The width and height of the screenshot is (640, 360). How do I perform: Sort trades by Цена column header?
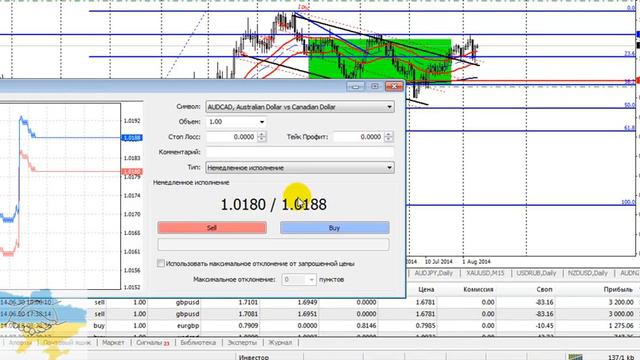[x=426, y=289]
